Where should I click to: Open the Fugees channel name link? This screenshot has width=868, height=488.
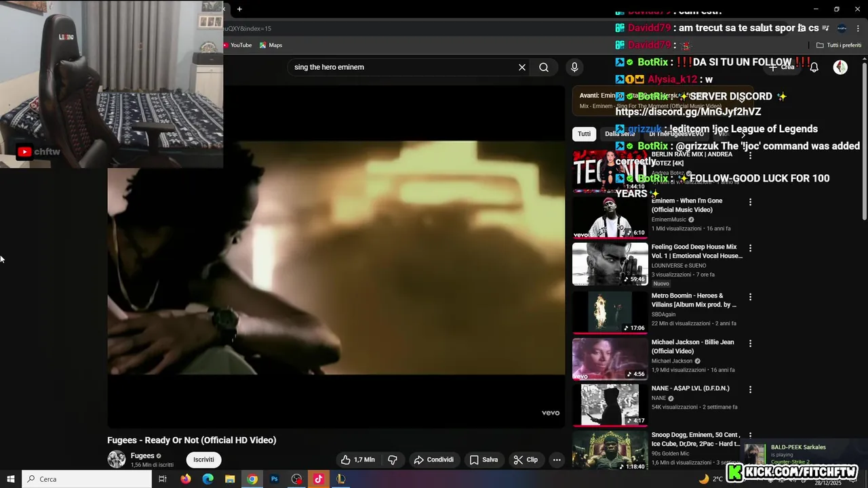click(x=142, y=455)
